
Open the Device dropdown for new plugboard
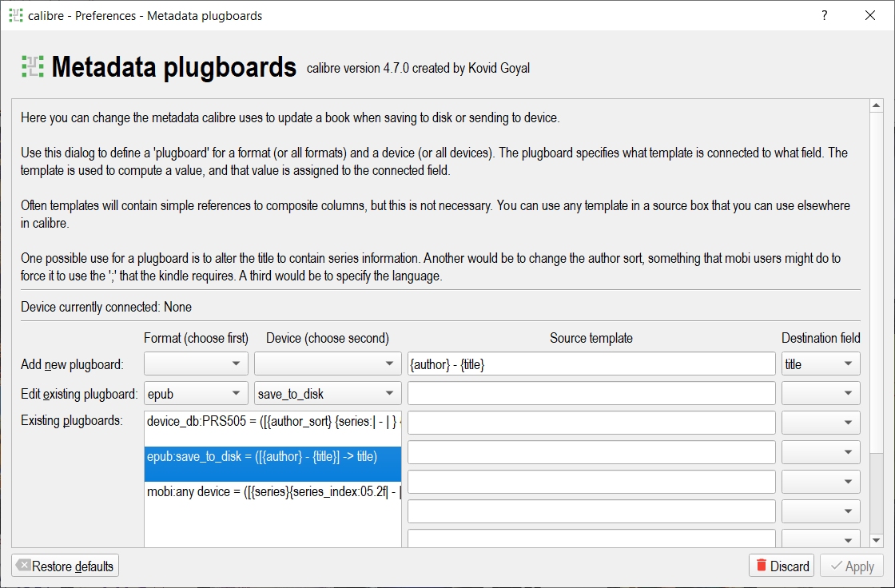click(328, 364)
